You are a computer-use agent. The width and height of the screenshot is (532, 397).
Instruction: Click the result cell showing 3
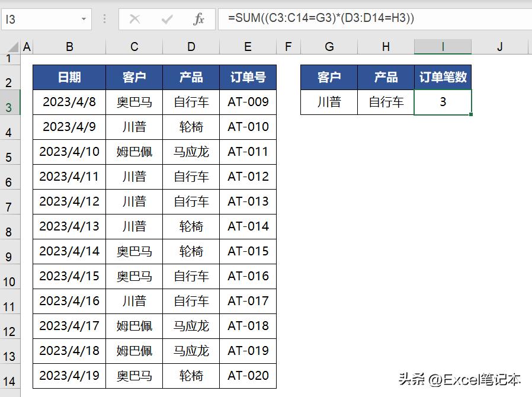click(443, 102)
